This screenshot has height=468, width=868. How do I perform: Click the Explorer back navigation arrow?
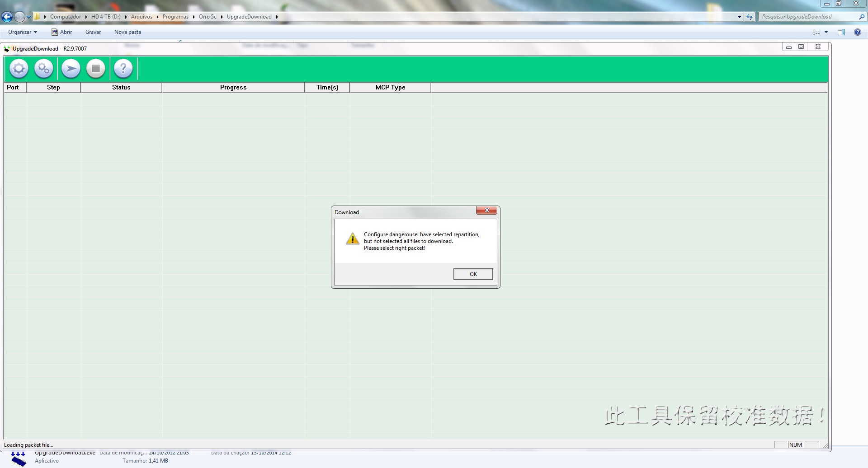coord(7,17)
